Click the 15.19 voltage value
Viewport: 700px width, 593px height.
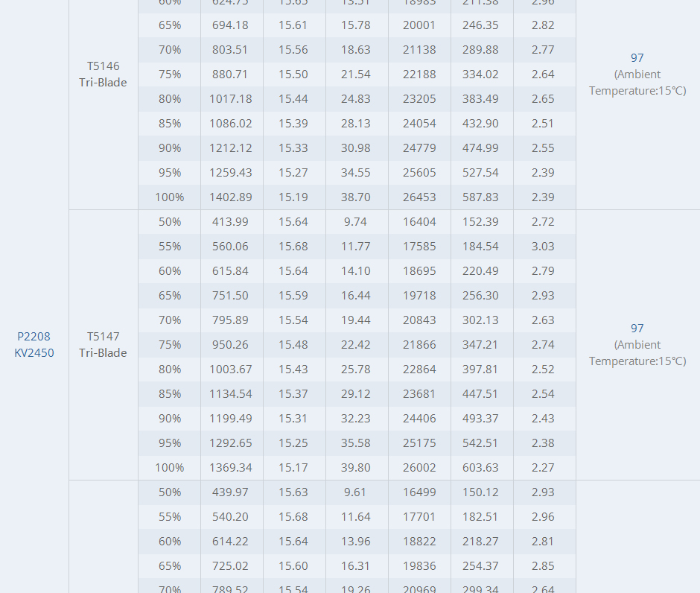click(293, 197)
